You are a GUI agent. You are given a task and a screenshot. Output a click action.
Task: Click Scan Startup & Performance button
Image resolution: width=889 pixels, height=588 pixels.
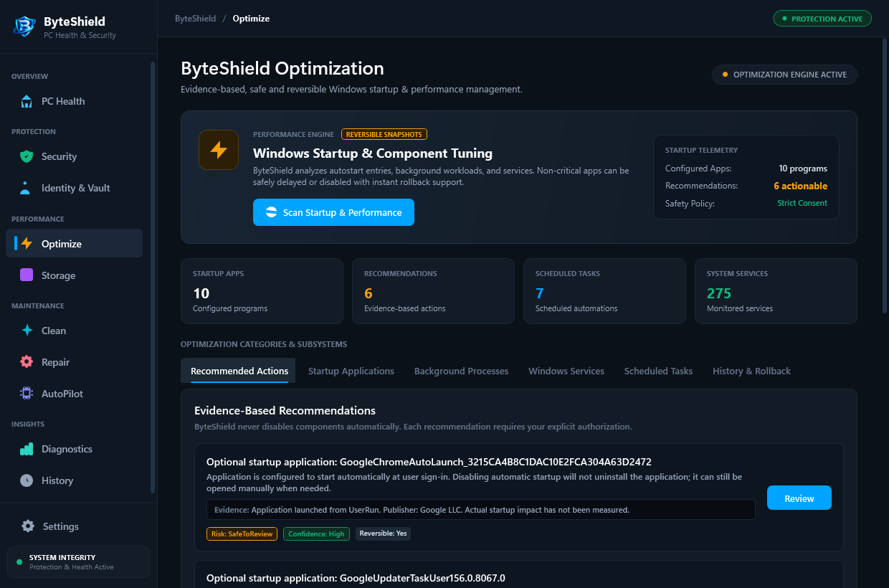[333, 212]
